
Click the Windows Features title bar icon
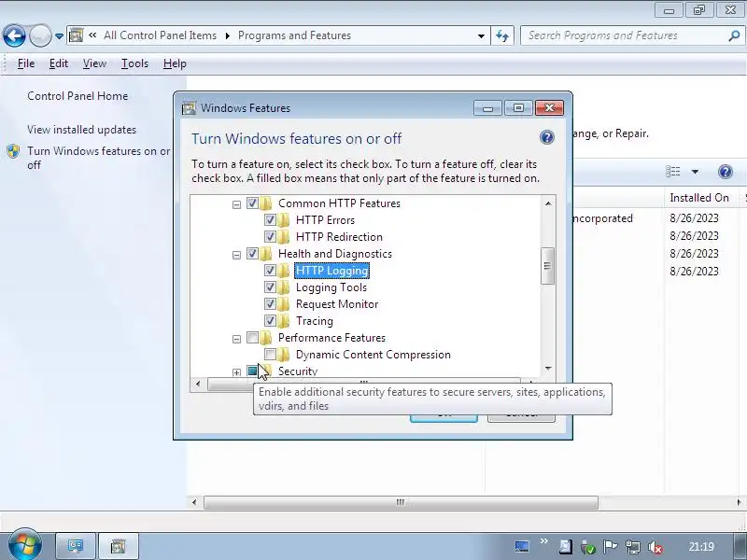(189, 108)
